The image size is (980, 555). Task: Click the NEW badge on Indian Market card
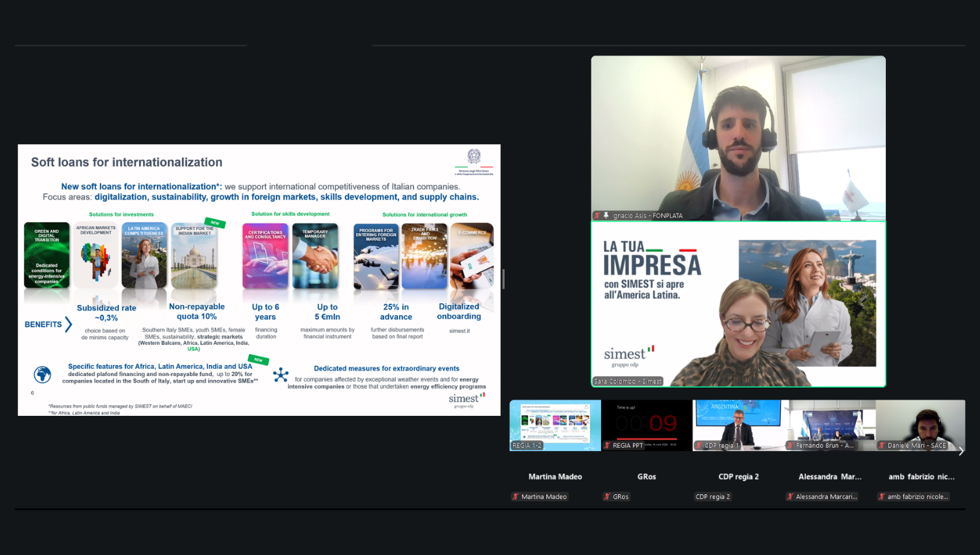[215, 223]
